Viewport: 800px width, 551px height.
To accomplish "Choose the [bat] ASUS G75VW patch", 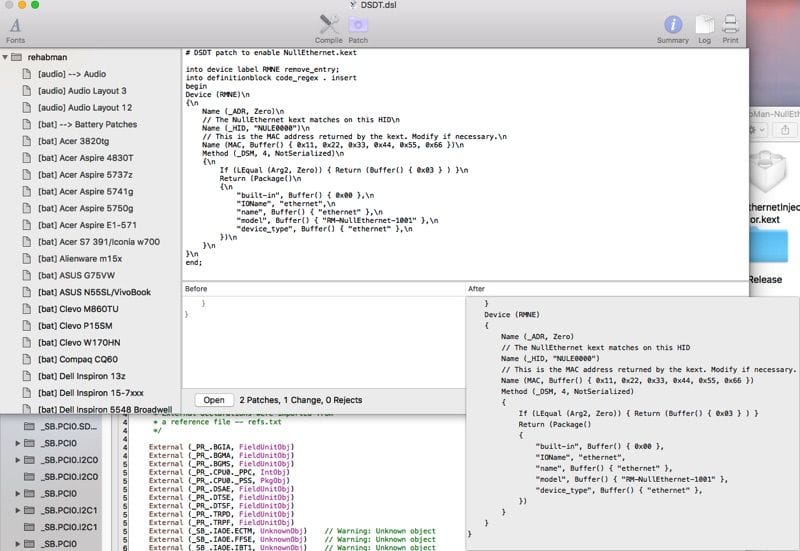I will 76,275.
